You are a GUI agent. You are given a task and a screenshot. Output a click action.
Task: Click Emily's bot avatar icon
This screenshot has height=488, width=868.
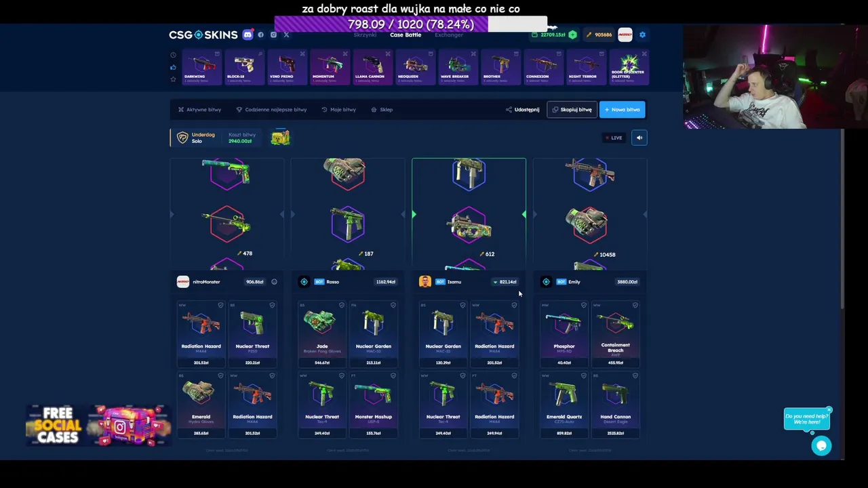coord(546,281)
